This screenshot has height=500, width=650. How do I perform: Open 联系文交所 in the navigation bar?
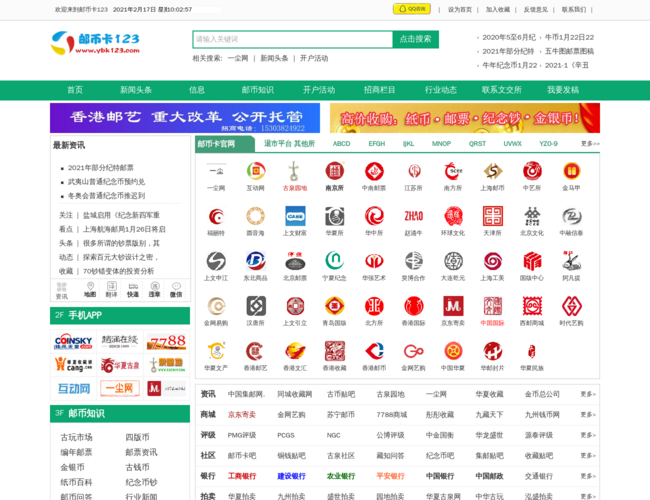point(502,90)
